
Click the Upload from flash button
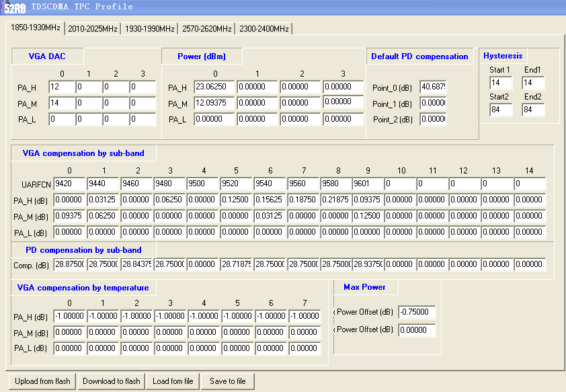42,381
